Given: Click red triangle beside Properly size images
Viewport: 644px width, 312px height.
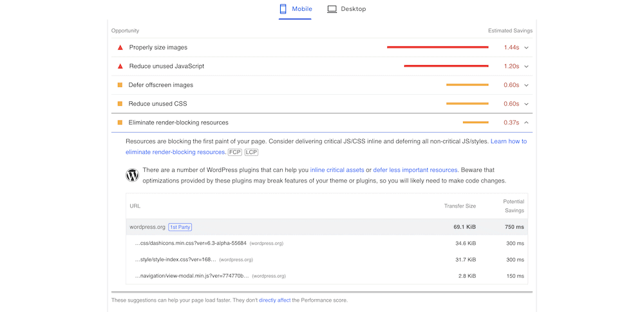Looking at the screenshot, I should coord(120,48).
